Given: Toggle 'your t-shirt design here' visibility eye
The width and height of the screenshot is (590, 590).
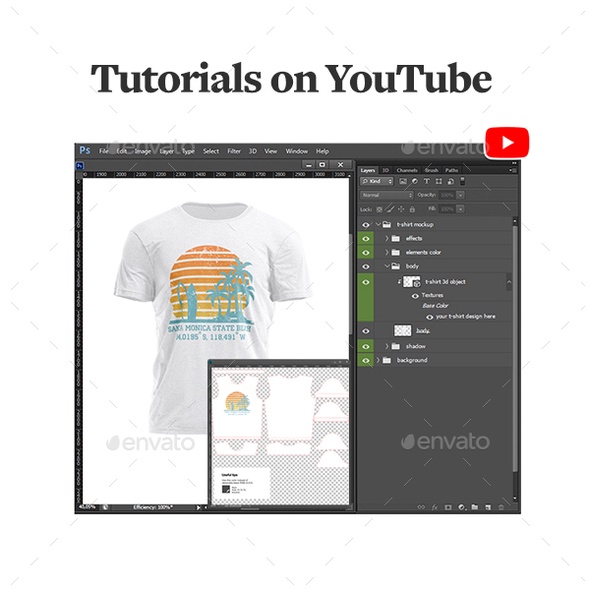Looking at the screenshot, I should [x=429, y=317].
